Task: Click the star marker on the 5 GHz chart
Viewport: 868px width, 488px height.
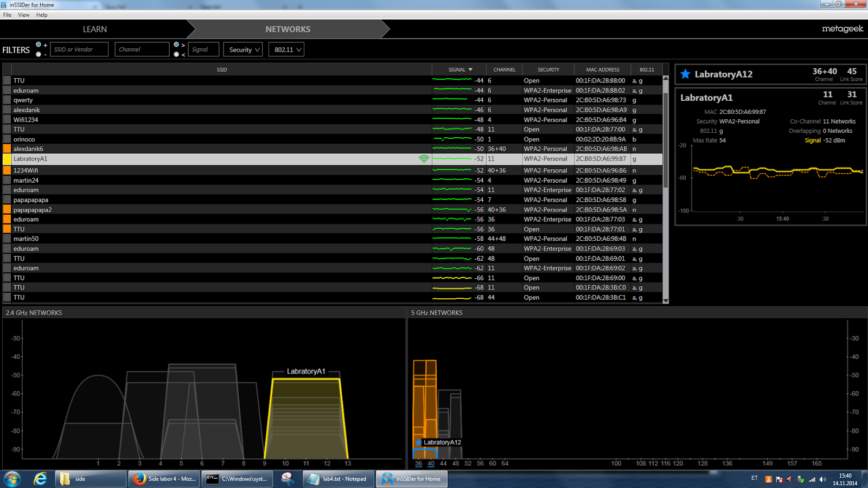Action: pyautogui.click(x=418, y=442)
